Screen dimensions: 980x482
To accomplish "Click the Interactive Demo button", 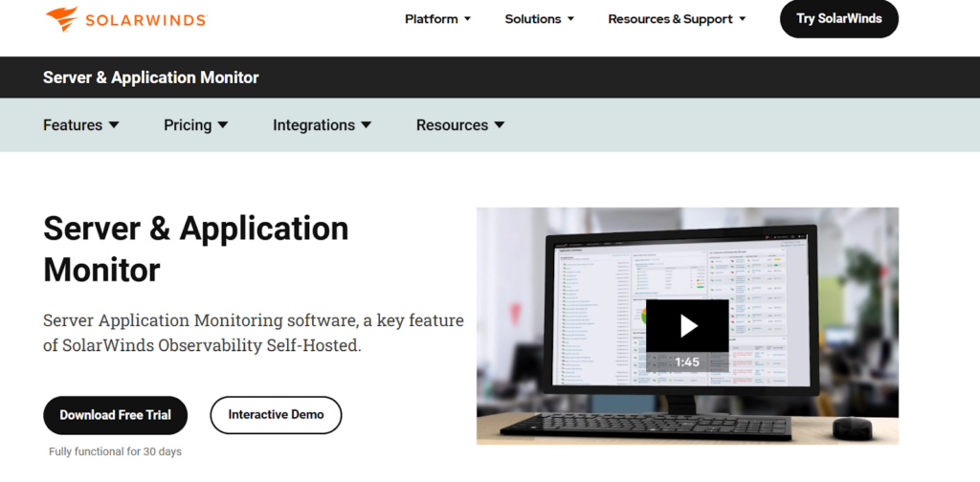I will click(276, 415).
